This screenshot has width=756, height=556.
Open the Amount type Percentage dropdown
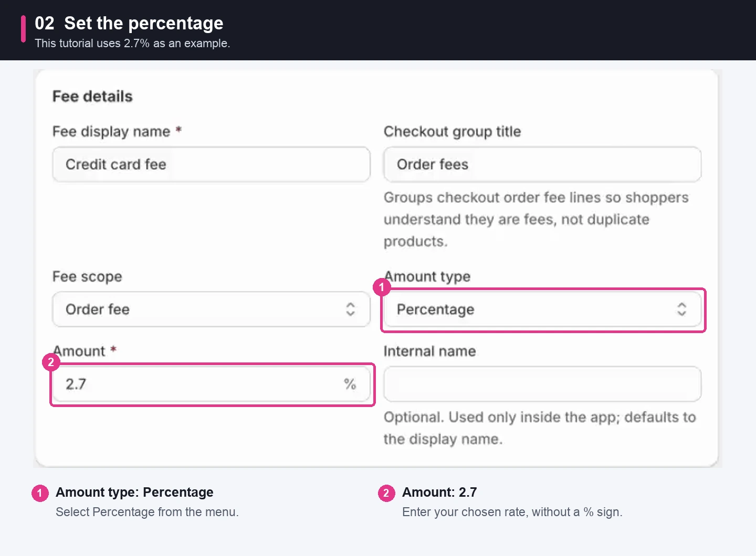pos(542,309)
